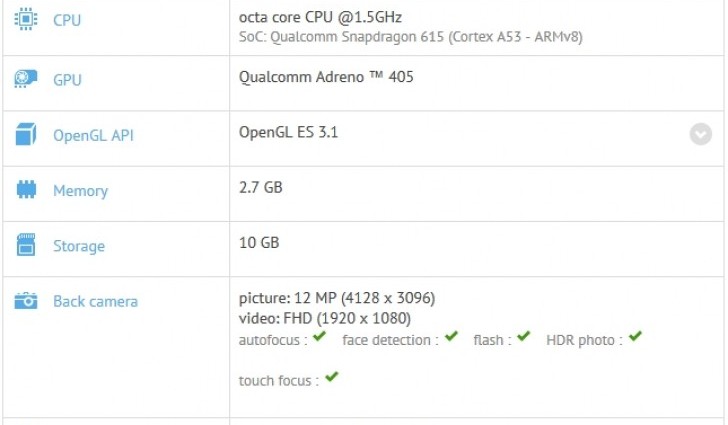728x425 pixels.
Task: Click the GPU graphics card icon
Action: click(26, 80)
